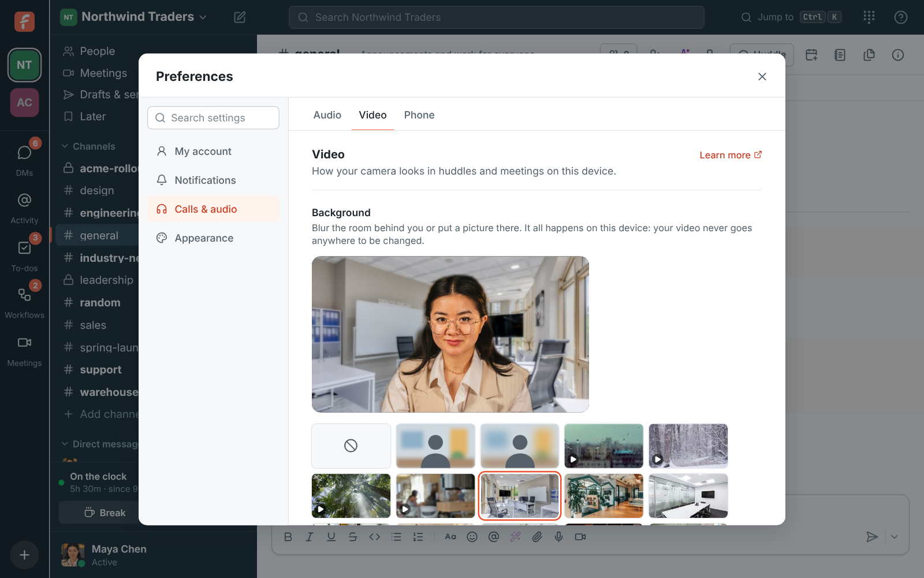Open the To-dos sidebar icon
This screenshot has width=924, height=578.
(24, 248)
